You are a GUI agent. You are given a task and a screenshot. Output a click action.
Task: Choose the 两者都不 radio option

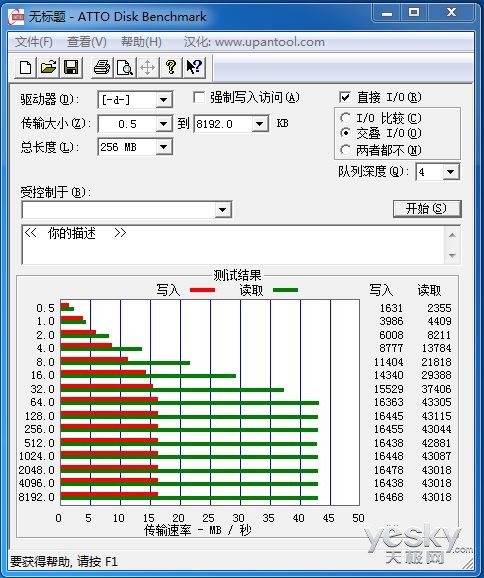tap(345, 150)
